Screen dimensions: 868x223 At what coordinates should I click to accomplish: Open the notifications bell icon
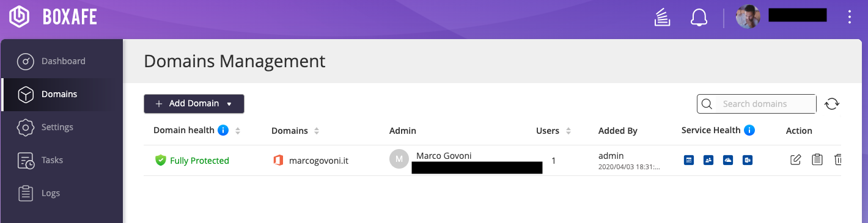click(699, 17)
